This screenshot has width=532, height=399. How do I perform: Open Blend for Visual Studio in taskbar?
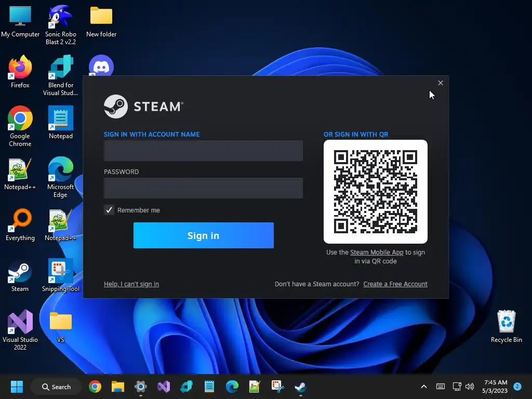187,387
